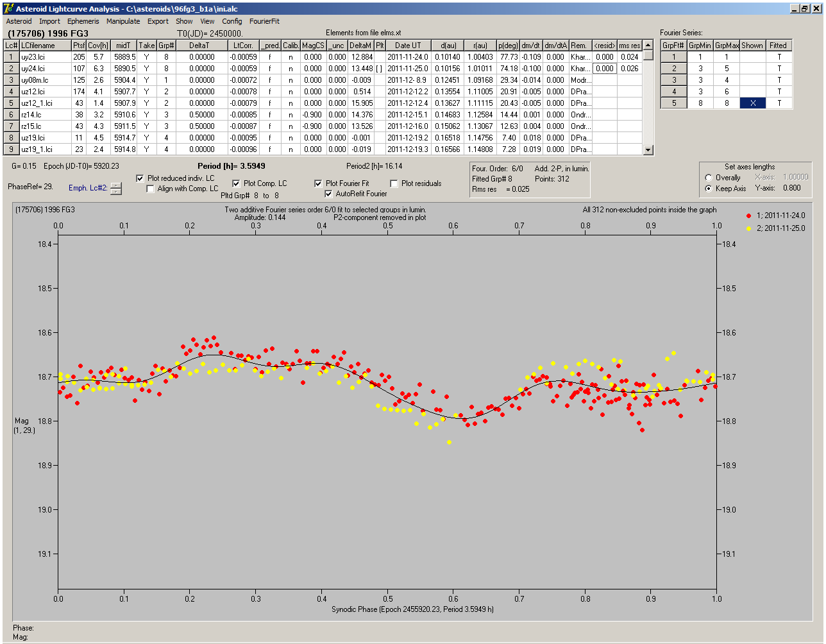Open the Asteroid menu
The width and height of the screenshot is (826, 644).
click(19, 21)
